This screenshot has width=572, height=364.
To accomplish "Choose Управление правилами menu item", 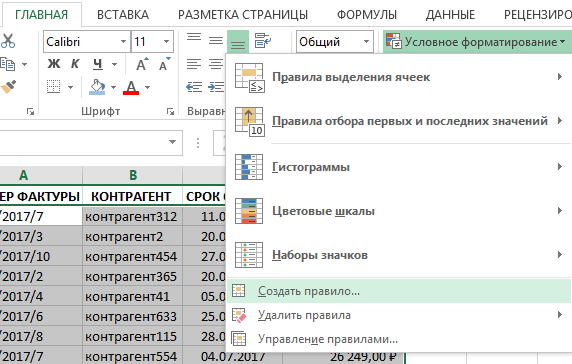I will (399, 339).
